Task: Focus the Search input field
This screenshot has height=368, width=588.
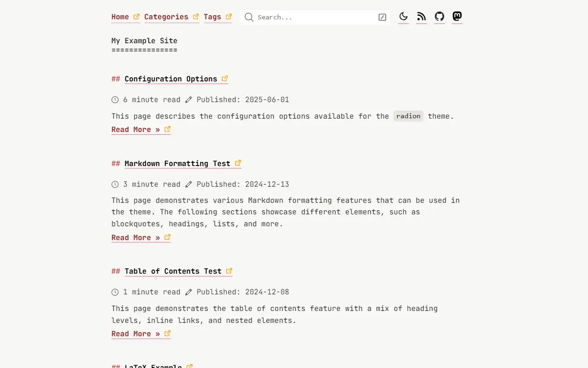Action: coord(315,17)
